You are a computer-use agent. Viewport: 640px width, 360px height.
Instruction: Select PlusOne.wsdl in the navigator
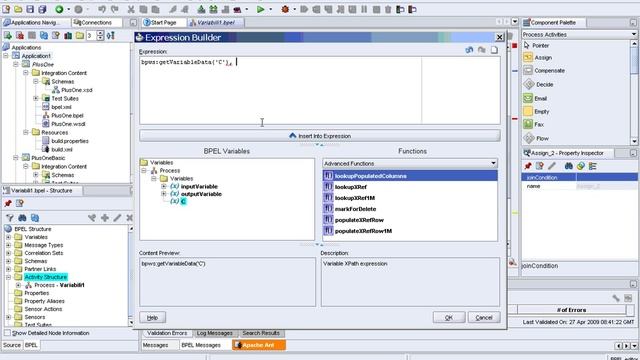pyautogui.click(x=68, y=124)
